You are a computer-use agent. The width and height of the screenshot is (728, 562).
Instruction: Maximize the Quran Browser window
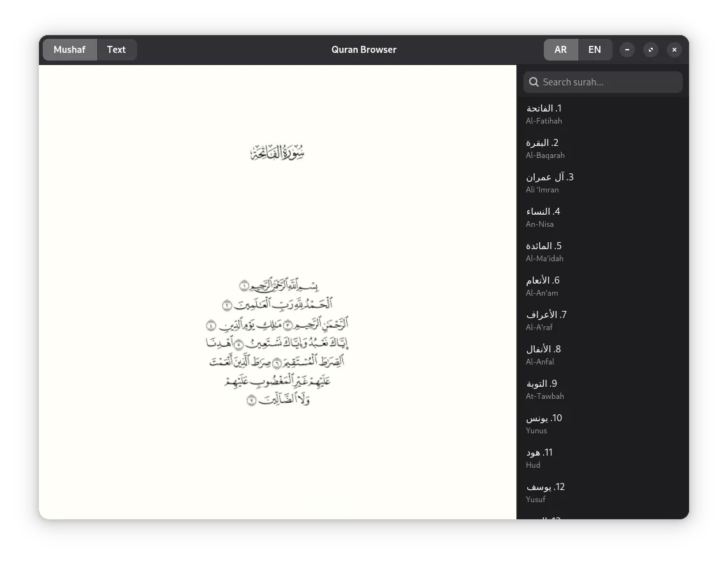651,50
